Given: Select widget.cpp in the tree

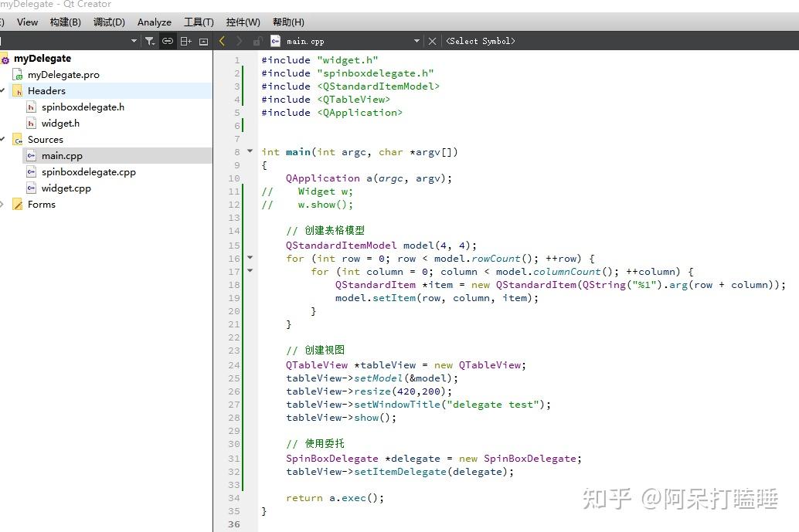Looking at the screenshot, I should click(x=66, y=188).
